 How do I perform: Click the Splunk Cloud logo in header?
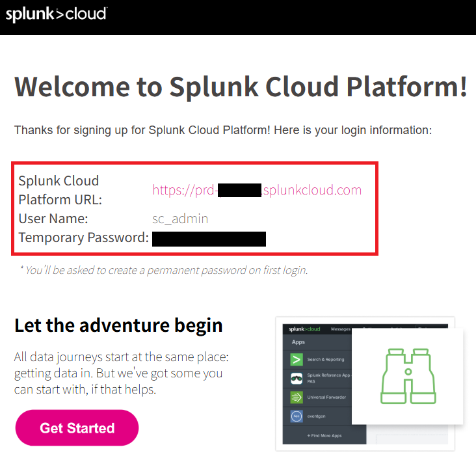tap(56, 14)
